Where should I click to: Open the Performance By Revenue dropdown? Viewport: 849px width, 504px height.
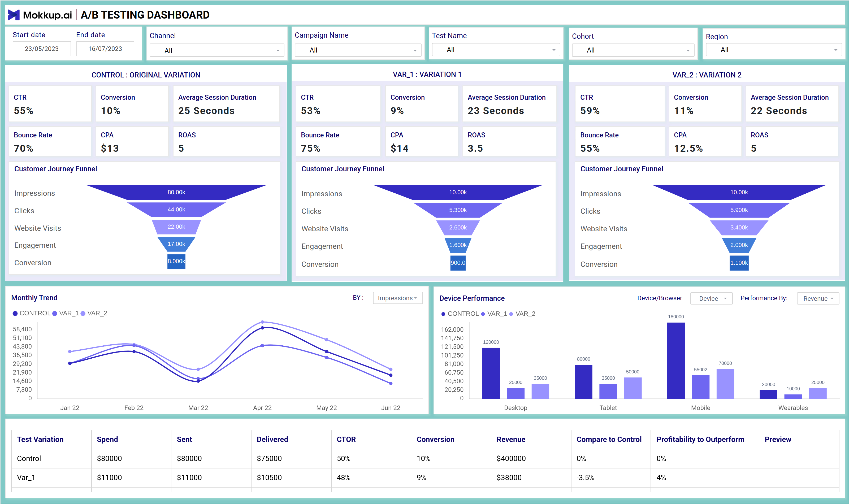click(818, 298)
